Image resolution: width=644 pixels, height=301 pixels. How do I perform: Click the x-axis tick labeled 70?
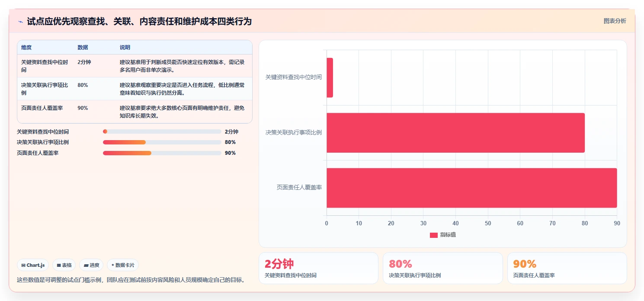(x=552, y=223)
